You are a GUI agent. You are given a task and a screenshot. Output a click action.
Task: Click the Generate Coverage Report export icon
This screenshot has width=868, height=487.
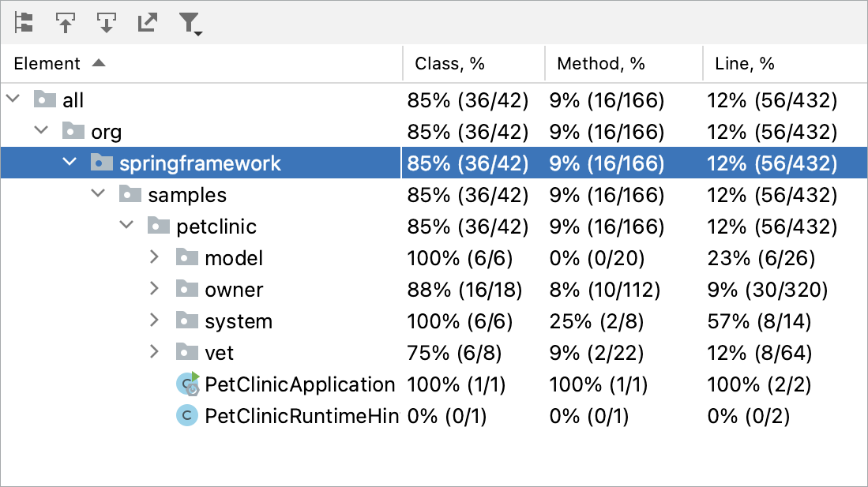pyautogui.click(x=148, y=23)
